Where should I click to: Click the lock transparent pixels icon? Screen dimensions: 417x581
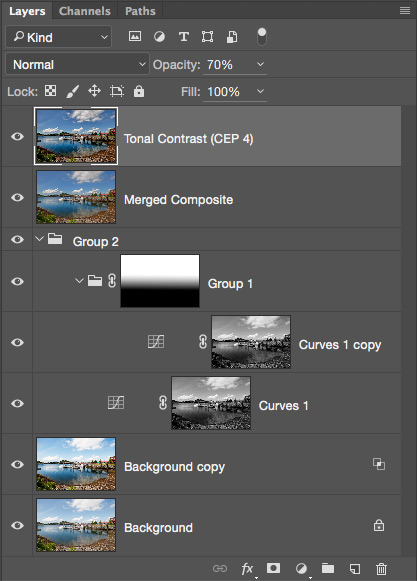pyautogui.click(x=50, y=91)
